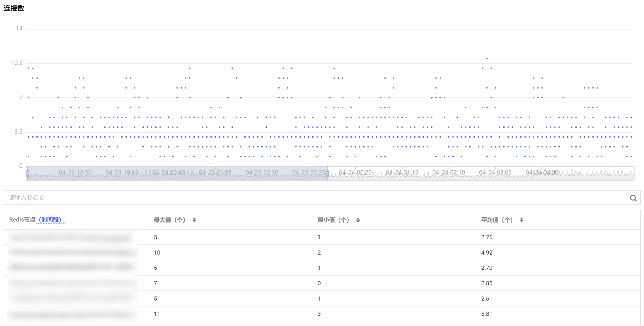
Task: Click the 最小值 column header
Action: pos(333,220)
